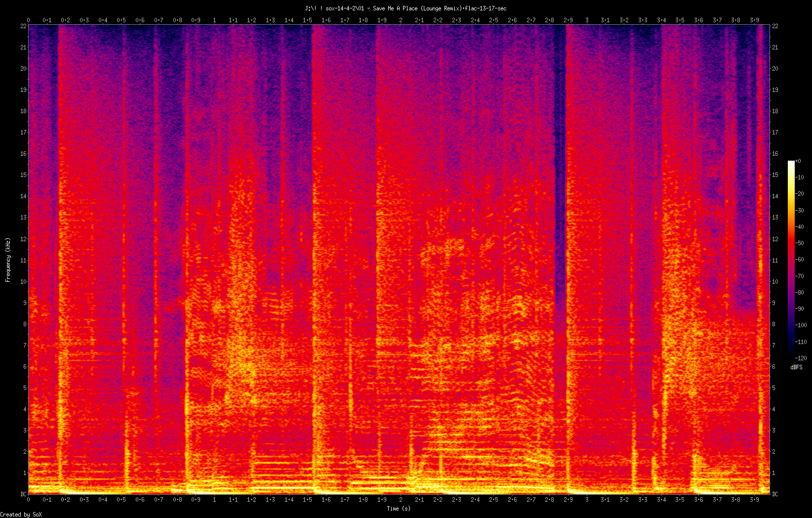Click '0.5' on the bottom time axis

(x=121, y=500)
